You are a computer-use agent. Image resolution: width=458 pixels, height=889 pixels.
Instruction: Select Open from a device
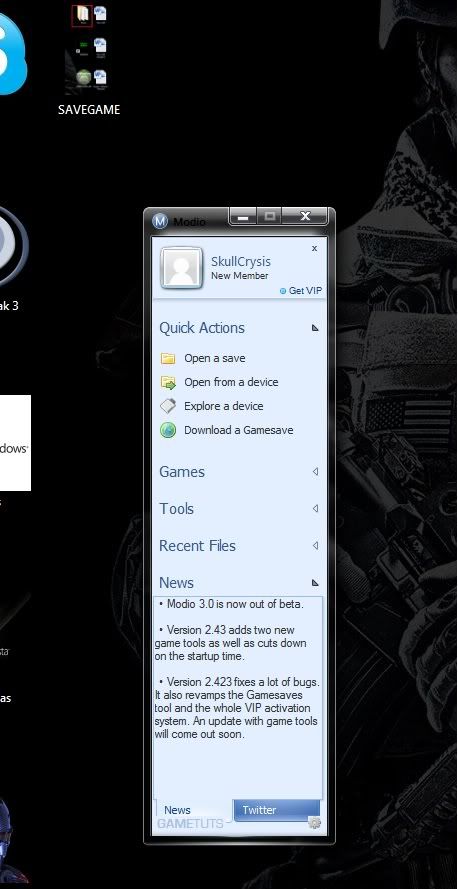(231, 382)
